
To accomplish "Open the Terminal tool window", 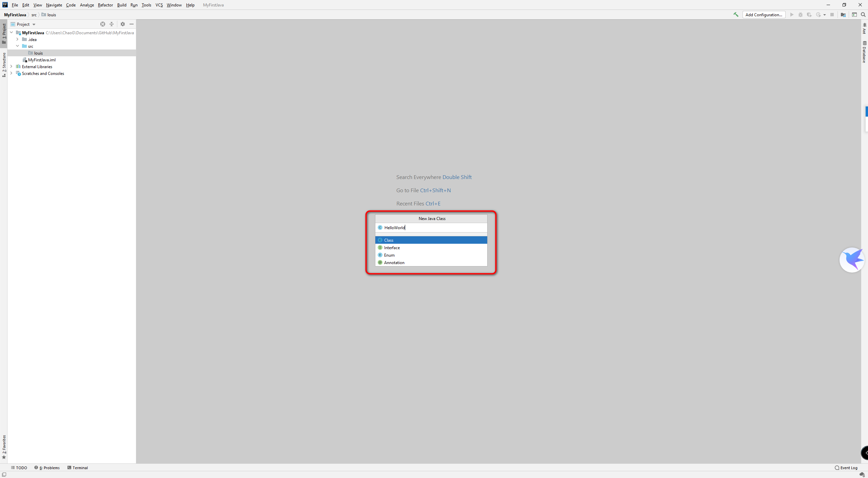I will tap(78, 467).
